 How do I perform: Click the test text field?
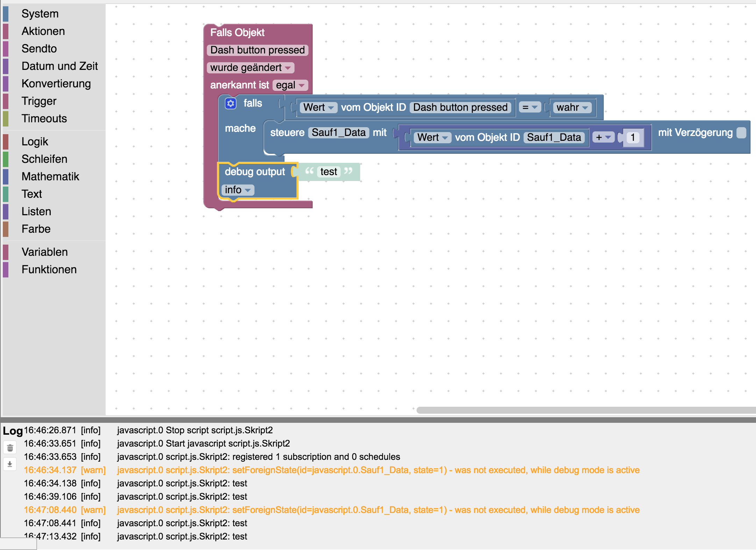[328, 172]
